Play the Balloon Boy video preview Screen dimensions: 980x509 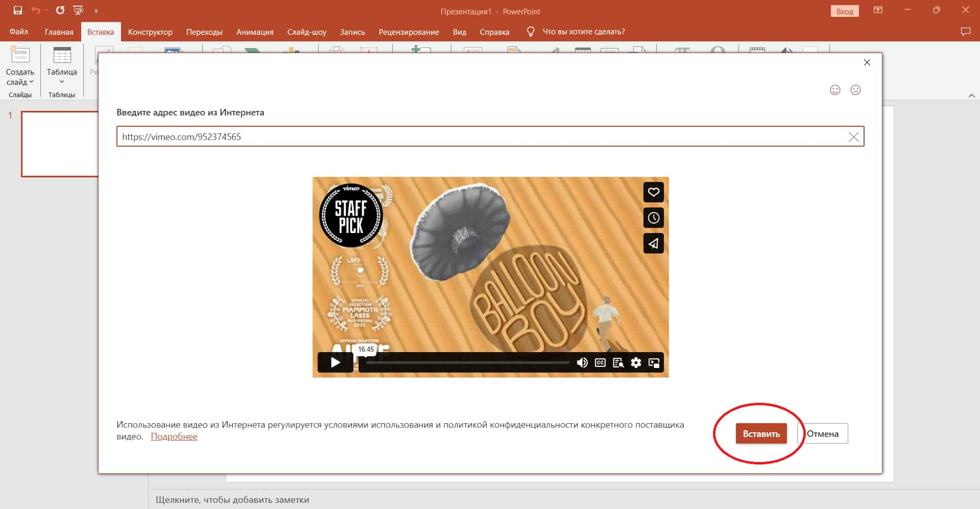[x=335, y=362]
